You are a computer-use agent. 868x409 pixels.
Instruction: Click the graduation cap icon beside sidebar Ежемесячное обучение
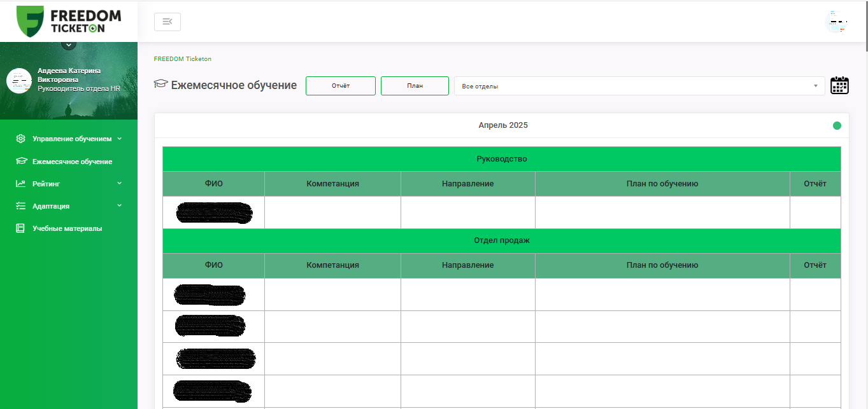point(21,162)
